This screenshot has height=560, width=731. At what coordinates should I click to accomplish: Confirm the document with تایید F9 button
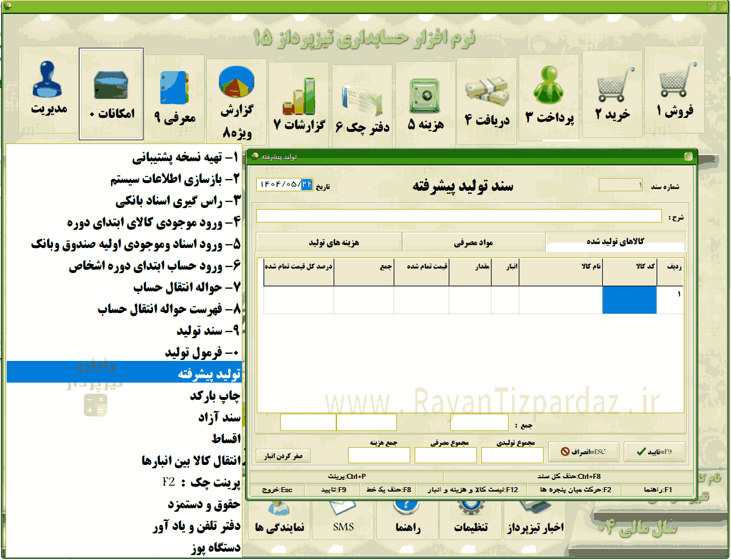pos(654,452)
